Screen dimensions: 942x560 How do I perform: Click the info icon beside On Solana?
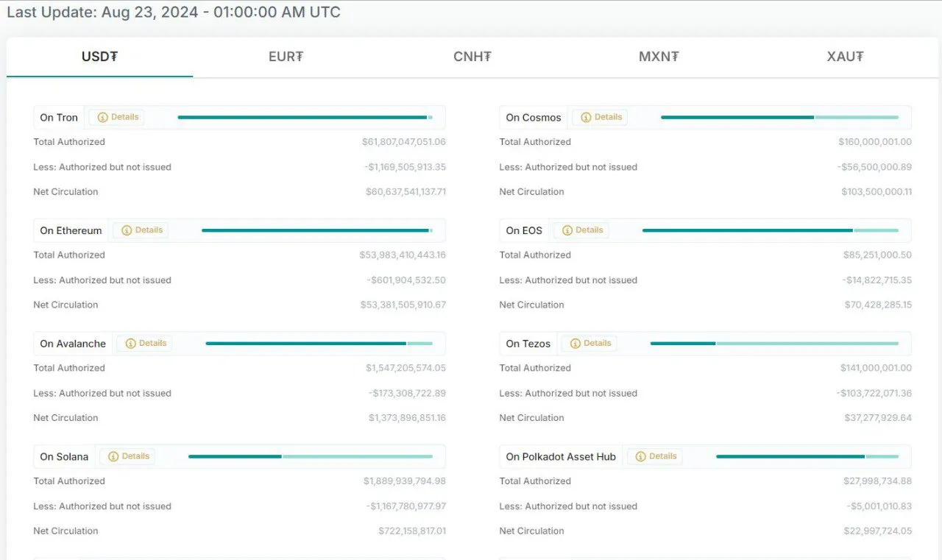click(x=113, y=456)
